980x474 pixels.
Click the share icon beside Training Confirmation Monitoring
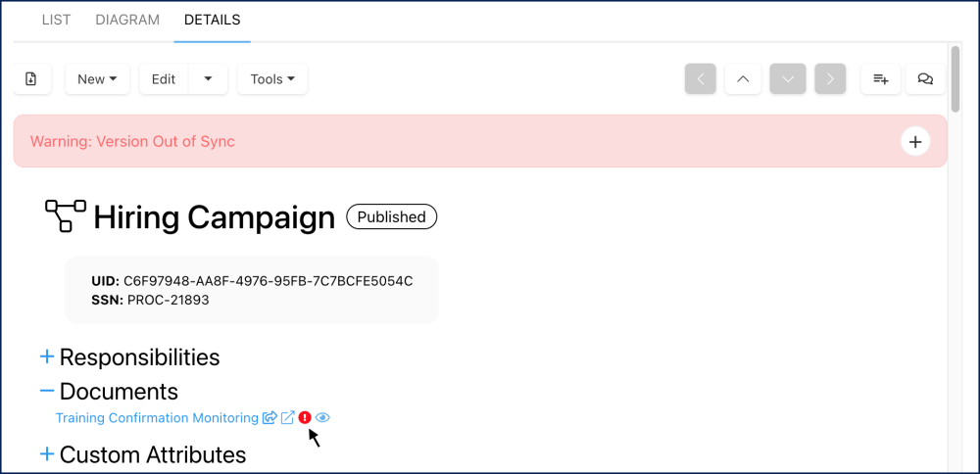pos(269,418)
